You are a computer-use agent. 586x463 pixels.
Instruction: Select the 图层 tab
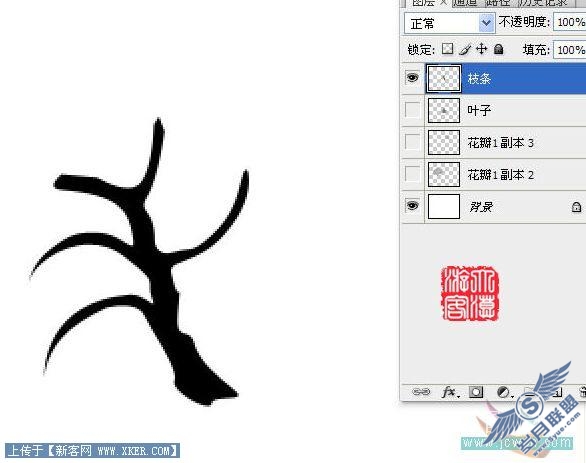click(424, 3)
